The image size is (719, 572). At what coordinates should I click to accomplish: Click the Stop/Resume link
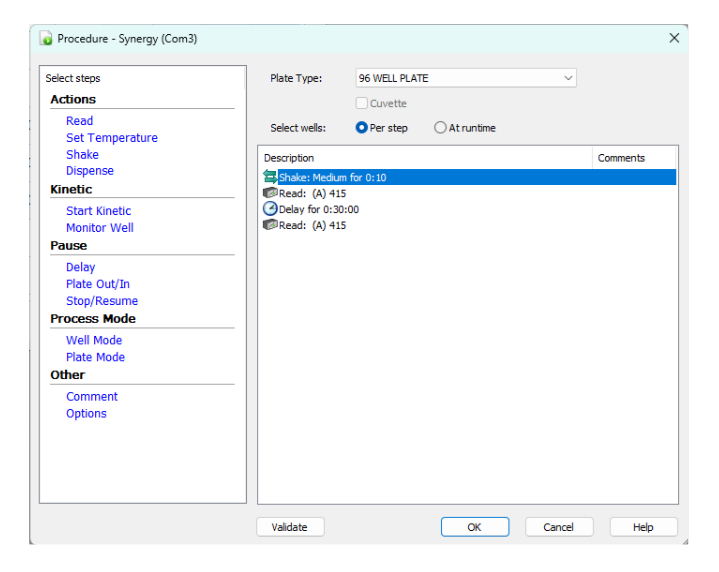point(102,301)
